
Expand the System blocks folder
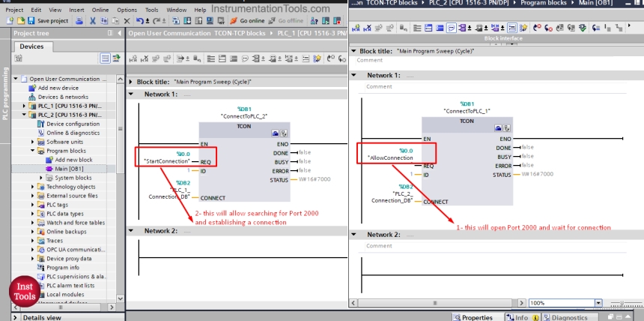tap(41, 178)
